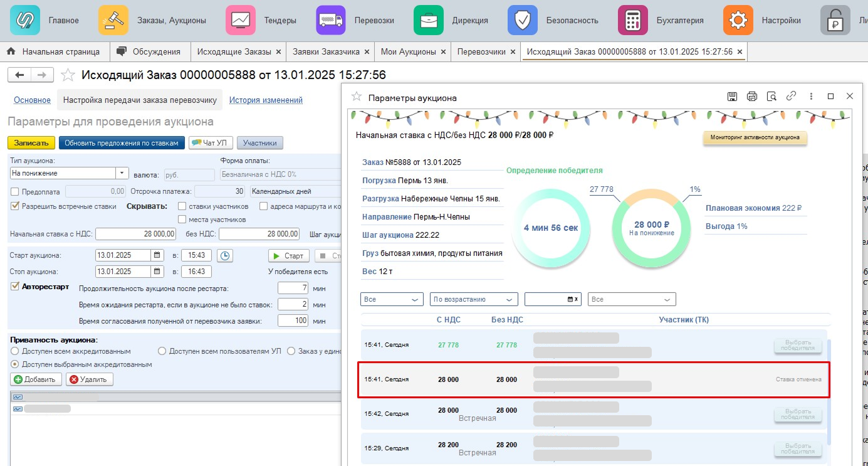Image resolution: width=868 pixels, height=466 pixels.
Task: Open the Перевозки section truck icon
Action: coord(331,20)
